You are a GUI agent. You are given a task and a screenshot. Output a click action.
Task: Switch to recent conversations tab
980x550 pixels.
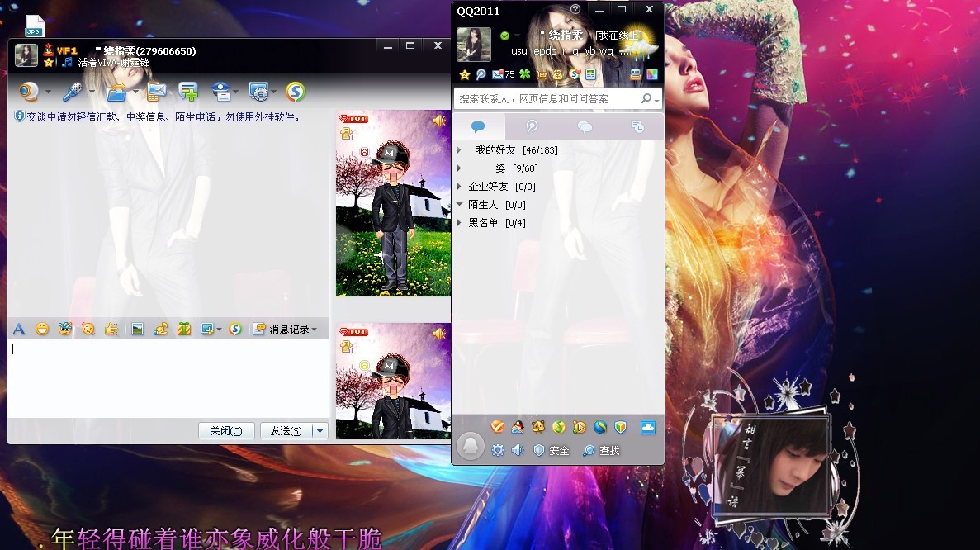637,127
